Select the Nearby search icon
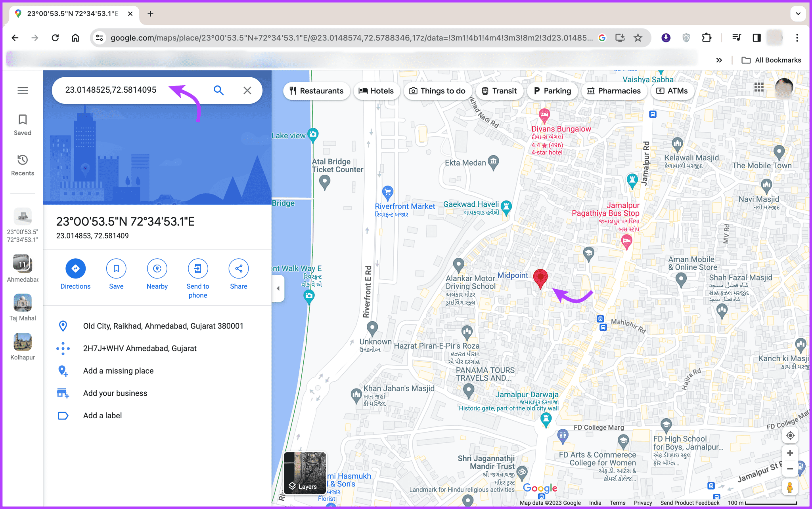 coord(157,268)
